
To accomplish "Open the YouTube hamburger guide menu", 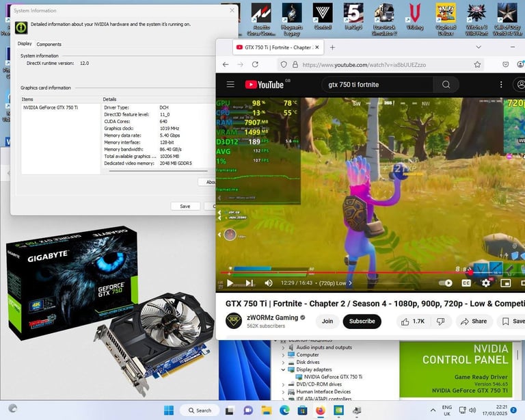I will 230,84.
